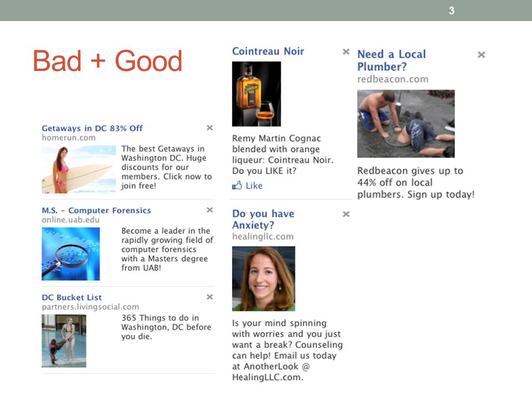Close the Cointreau Noir ad
Image resolution: width=532 pixels, height=399 pixels.
346,52
